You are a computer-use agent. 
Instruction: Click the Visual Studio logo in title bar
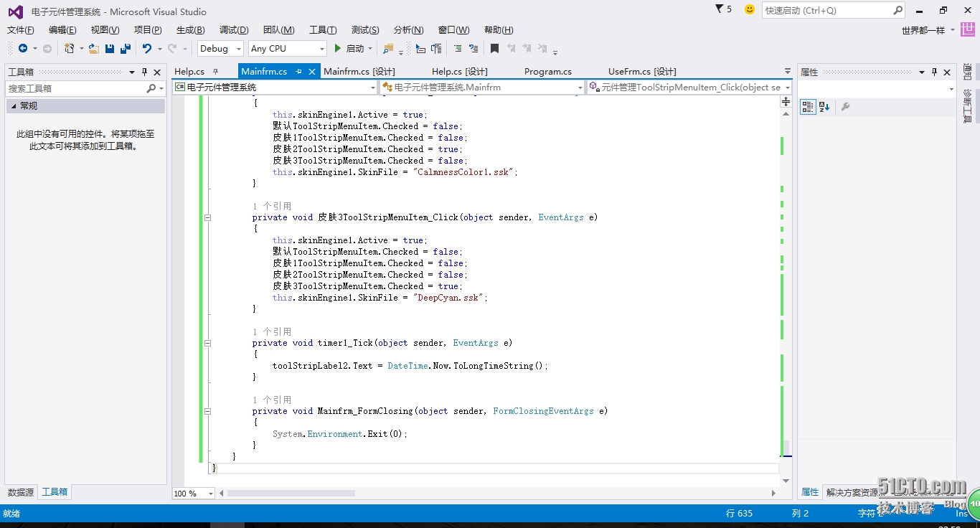click(x=15, y=11)
